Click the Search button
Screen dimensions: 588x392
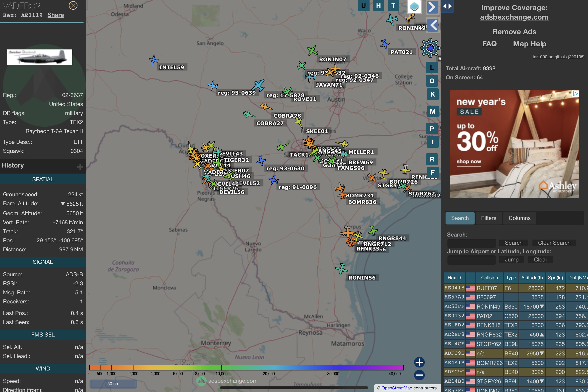tap(514, 243)
